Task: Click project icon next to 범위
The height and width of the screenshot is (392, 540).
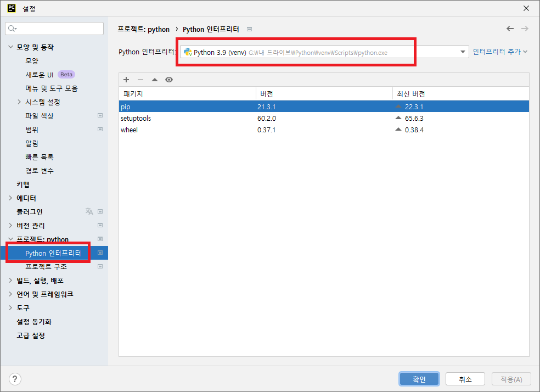Action: click(100, 129)
